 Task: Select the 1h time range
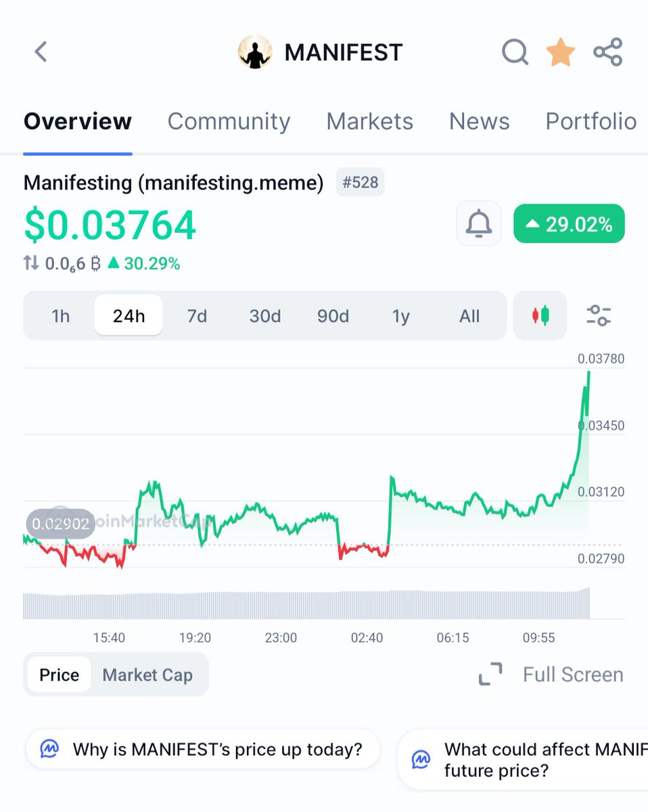point(61,316)
